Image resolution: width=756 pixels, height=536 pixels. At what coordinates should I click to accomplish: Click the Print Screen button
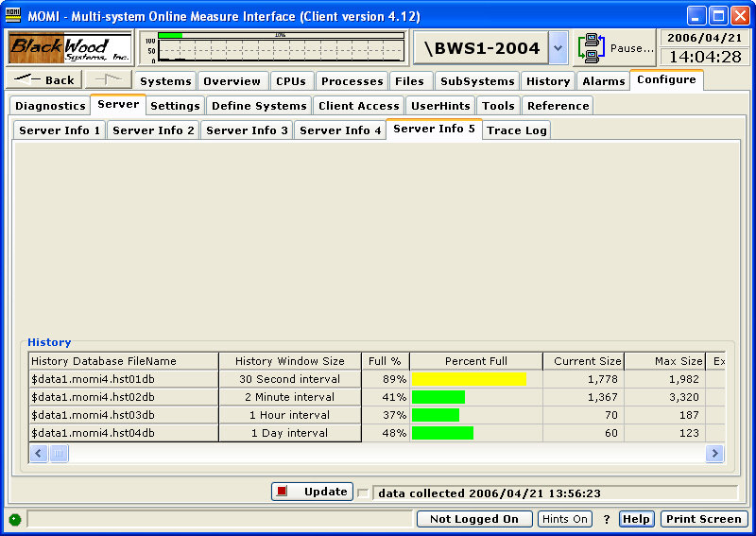pyautogui.click(x=703, y=519)
